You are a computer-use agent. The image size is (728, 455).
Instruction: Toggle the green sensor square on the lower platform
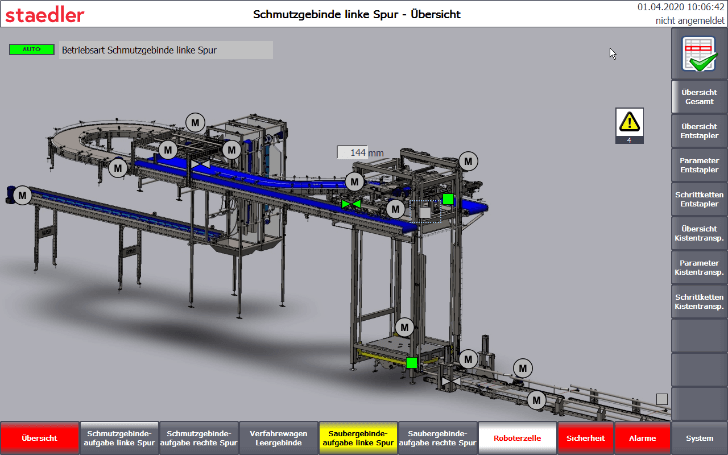click(411, 362)
